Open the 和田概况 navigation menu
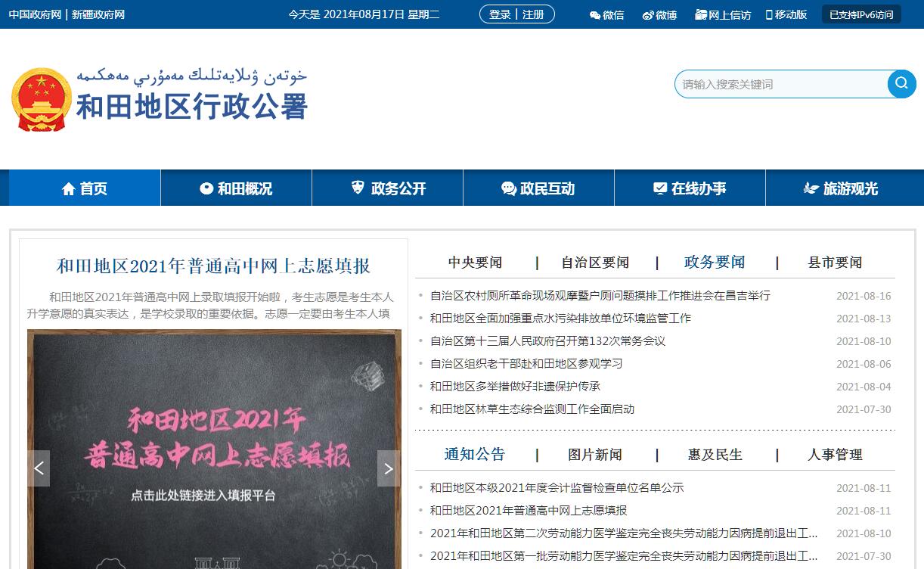 click(x=236, y=188)
